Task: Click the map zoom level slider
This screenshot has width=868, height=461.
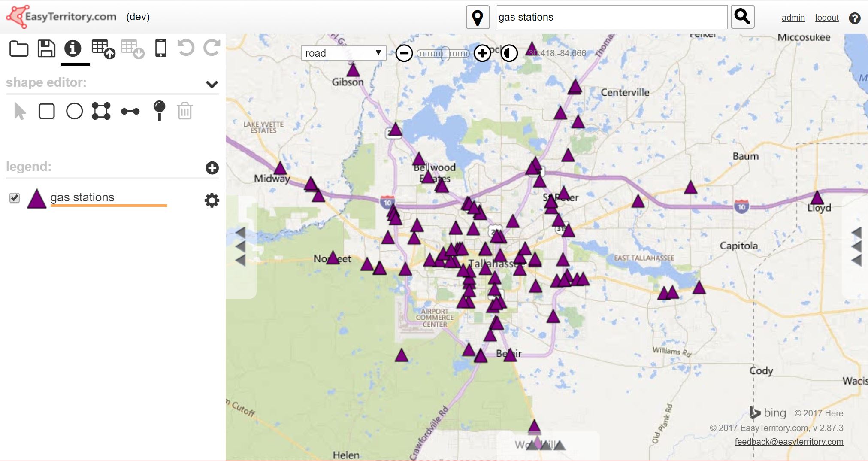Action: [443, 54]
